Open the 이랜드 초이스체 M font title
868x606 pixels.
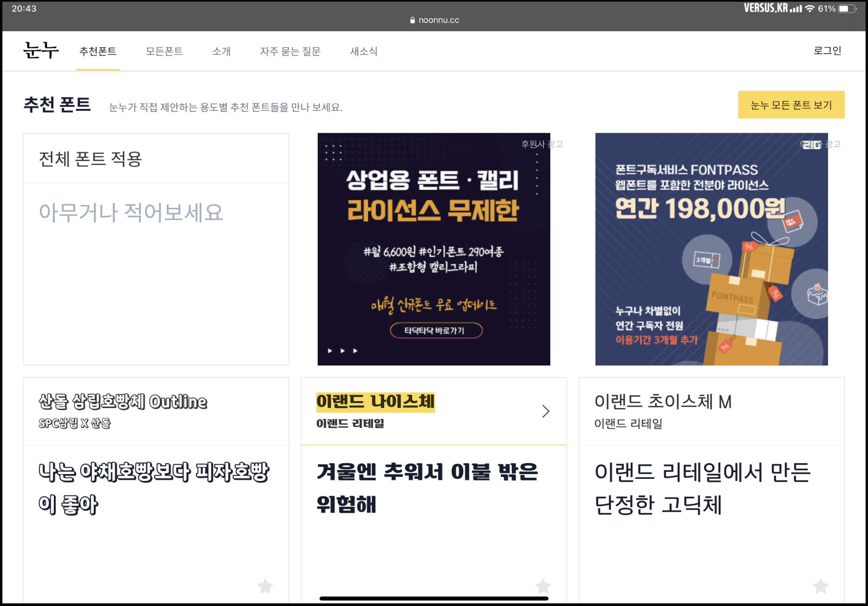pos(663,402)
